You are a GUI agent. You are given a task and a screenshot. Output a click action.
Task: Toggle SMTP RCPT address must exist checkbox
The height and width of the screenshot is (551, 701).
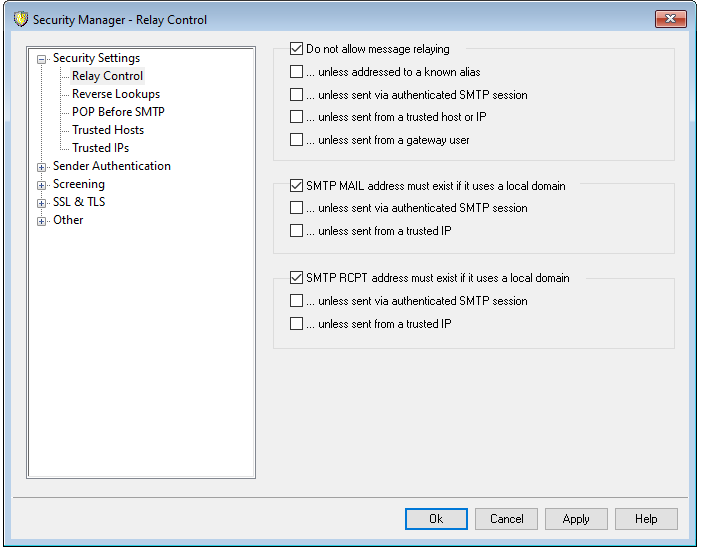click(x=296, y=278)
